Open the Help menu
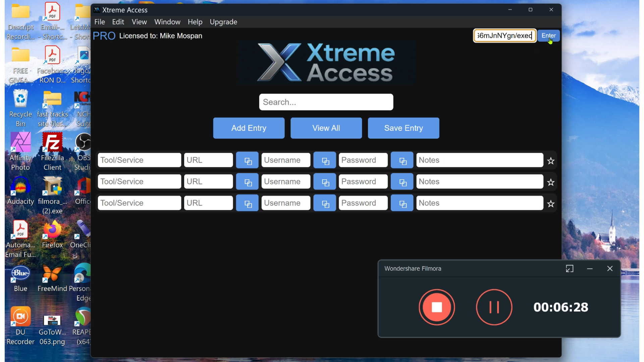The width and height of the screenshot is (644, 362). [195, 22]
